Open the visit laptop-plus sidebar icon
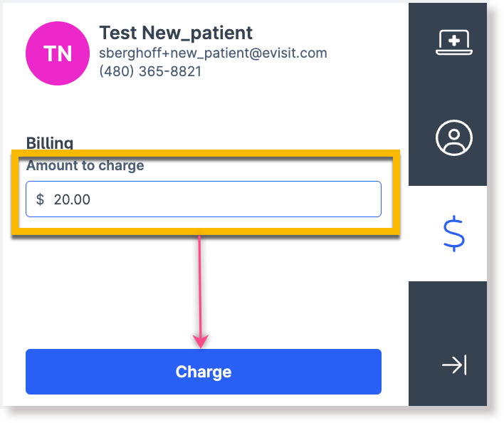The image size is (504, 423). point(454,42)
